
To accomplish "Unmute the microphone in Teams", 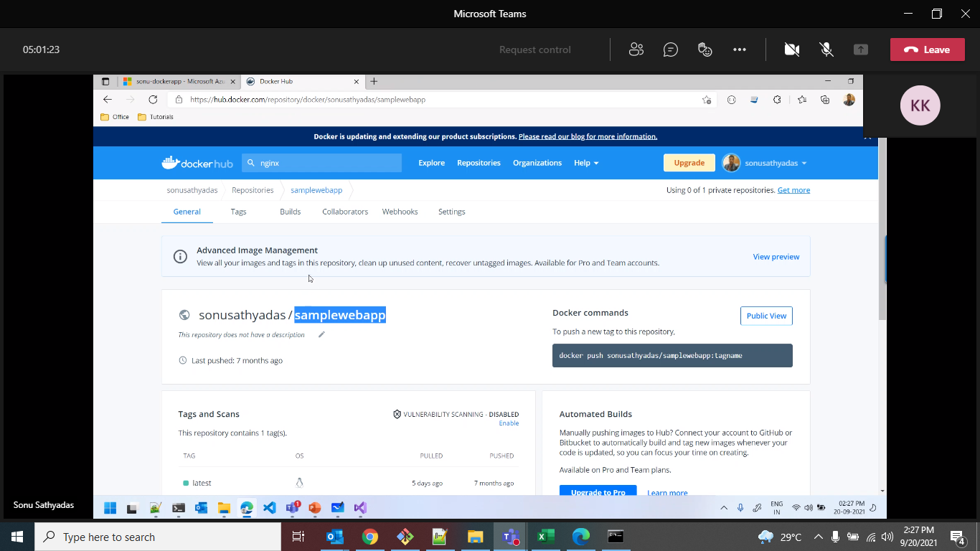I will 826,50.
